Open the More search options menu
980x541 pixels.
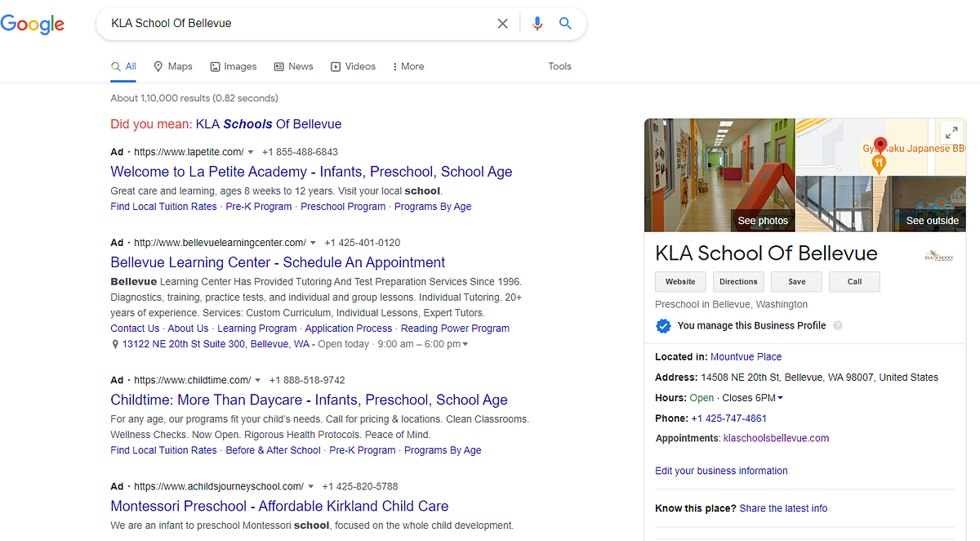408,66
